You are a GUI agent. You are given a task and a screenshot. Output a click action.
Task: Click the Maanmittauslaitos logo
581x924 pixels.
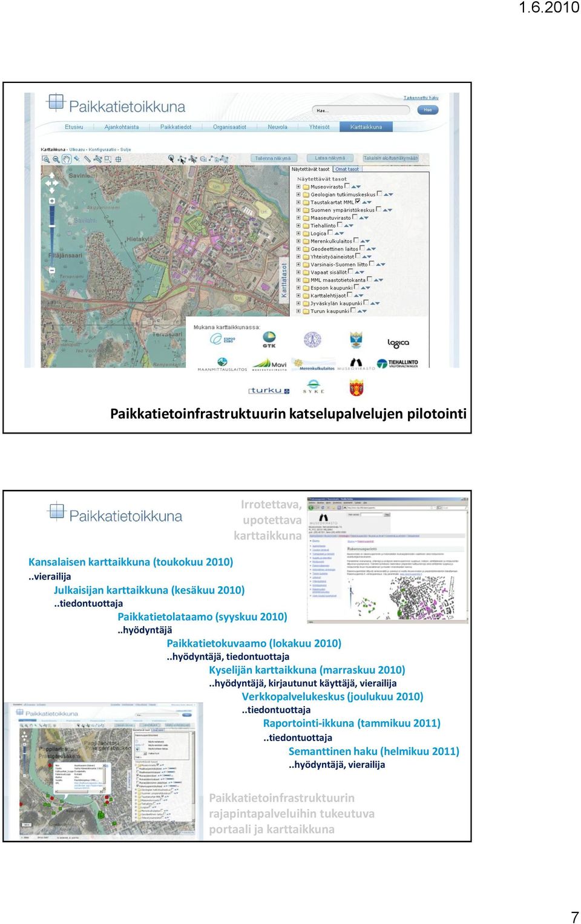point(222,364)
